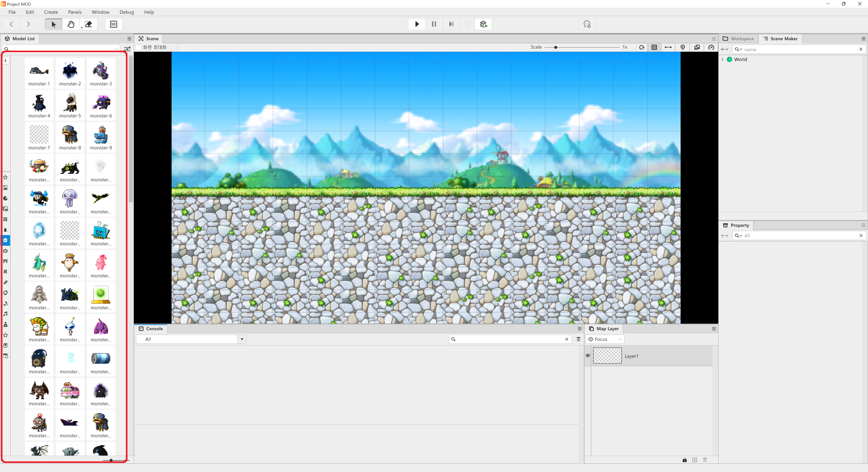Select the monster category sidebar icon
This screenshot has width=868, height=472.
pos(5,240)
